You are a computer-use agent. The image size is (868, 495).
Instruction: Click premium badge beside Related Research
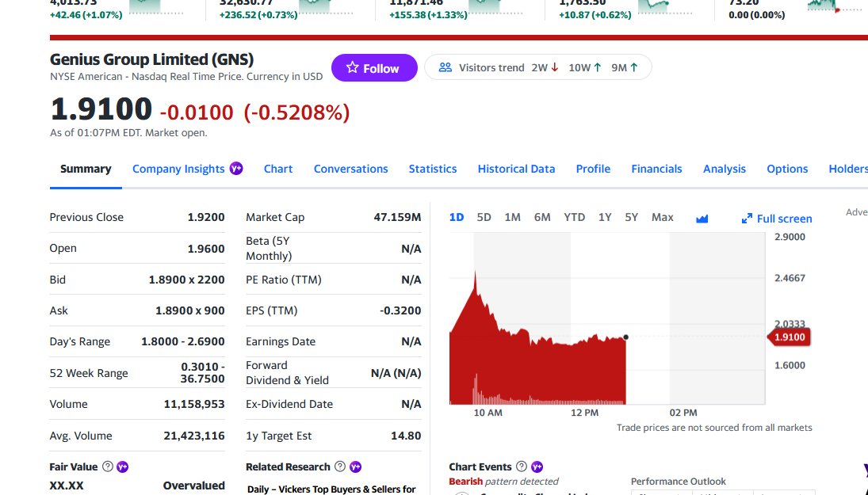(x=355, y=466)
